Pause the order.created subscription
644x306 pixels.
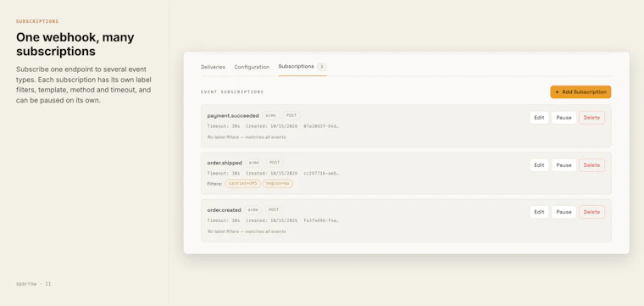pos(563,212)
